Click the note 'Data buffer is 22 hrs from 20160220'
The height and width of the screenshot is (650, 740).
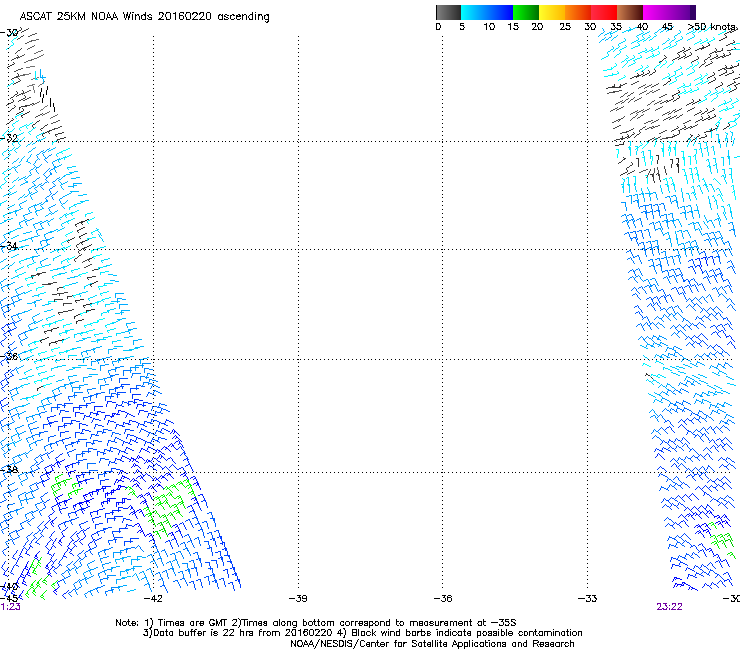tap(242, 633)
